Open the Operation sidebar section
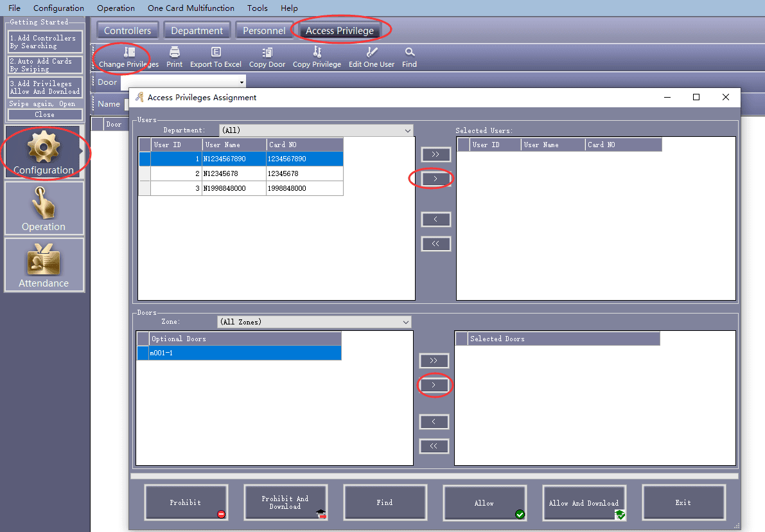The height and width of the screenshot is (532, 765). pyautogui.click(x=44, y=208)
